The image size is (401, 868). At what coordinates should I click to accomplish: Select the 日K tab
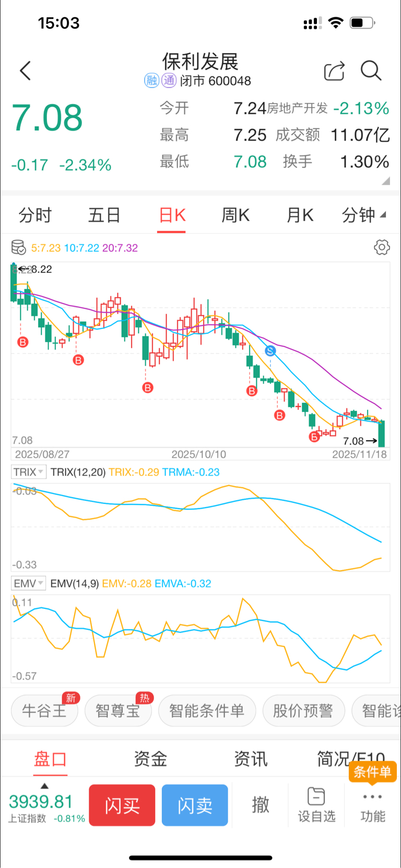click(172, 215)
